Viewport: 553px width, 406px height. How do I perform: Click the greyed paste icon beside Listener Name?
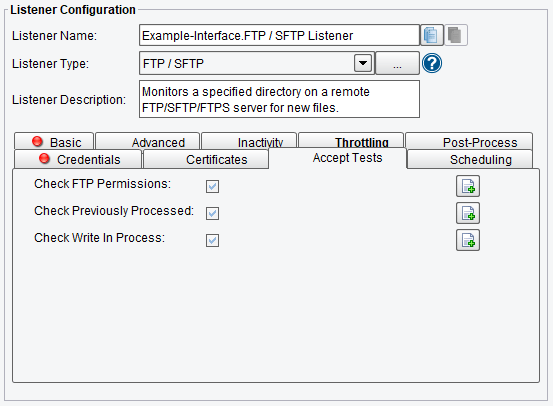click(x=455, y=35)
